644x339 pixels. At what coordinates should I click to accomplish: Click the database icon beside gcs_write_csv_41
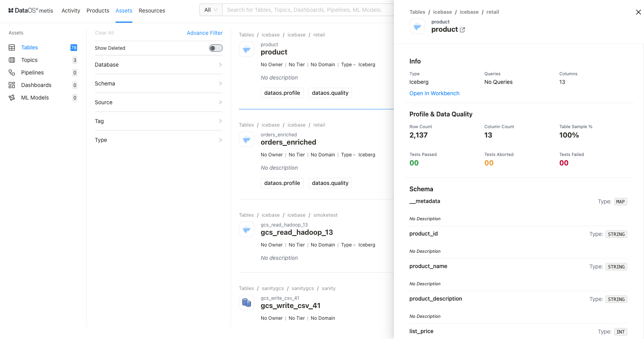[247, 303]
